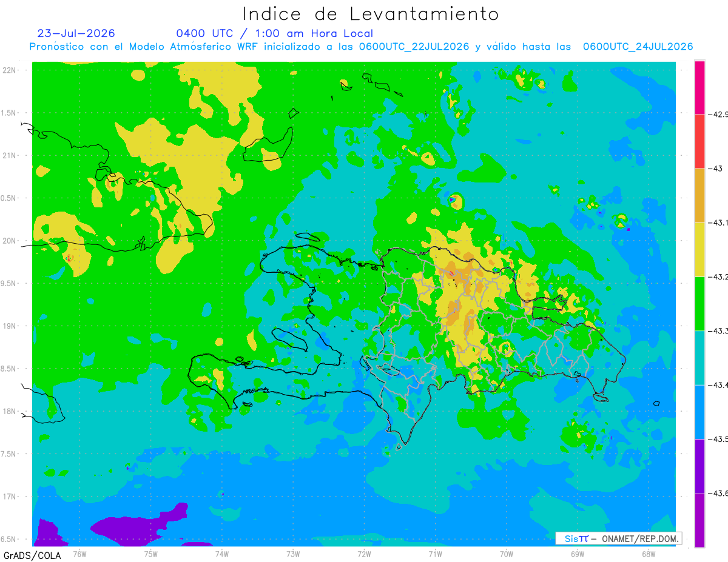Click the latitude label "21N"
The image size is (728, 562).
click(x=10, y=156)
